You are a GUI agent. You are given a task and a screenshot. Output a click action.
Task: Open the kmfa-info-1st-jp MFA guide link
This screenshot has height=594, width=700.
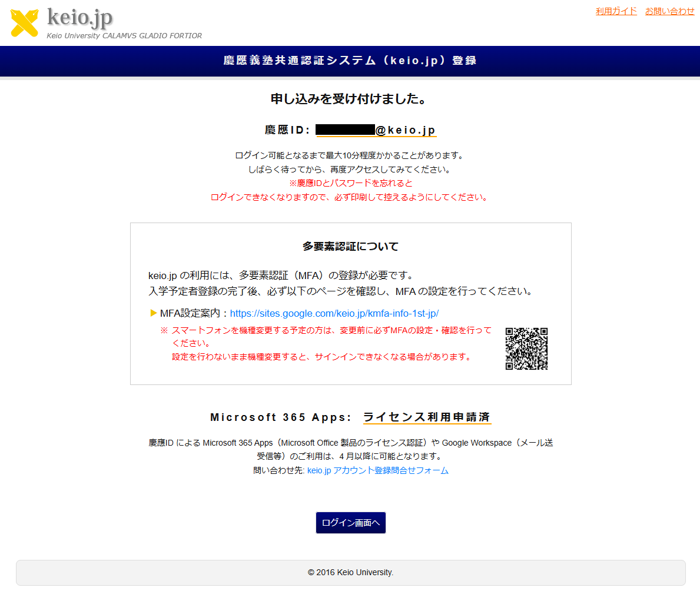[334, 313]
